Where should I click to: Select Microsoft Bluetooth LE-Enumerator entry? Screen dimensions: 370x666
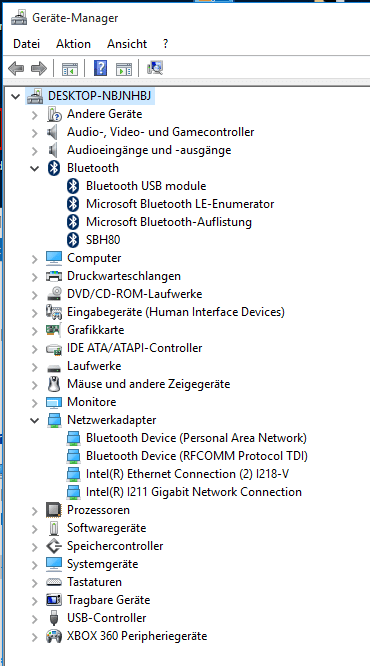pyautogui.click(x=180, y=204)
